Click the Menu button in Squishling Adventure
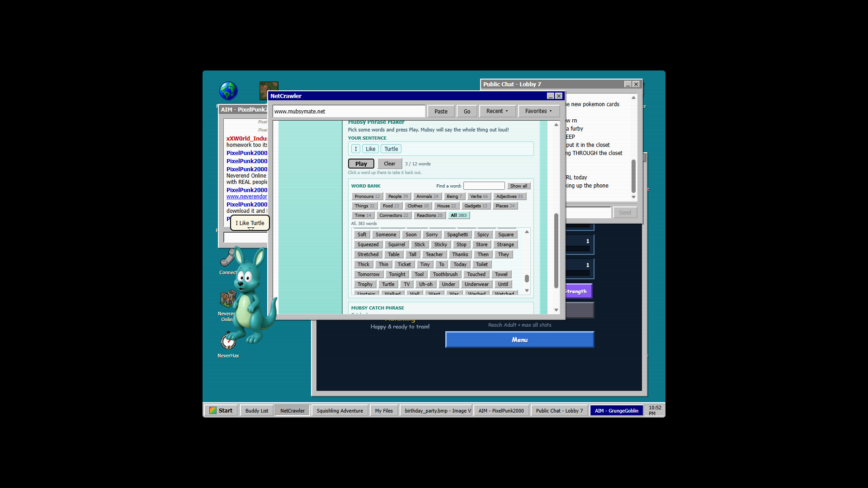Image resolution: width=868 pixels, height=488 pixels. (519, 340)
